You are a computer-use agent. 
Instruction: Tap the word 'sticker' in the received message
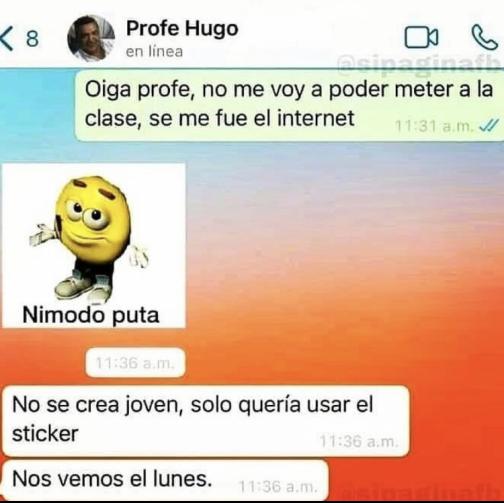45,434
